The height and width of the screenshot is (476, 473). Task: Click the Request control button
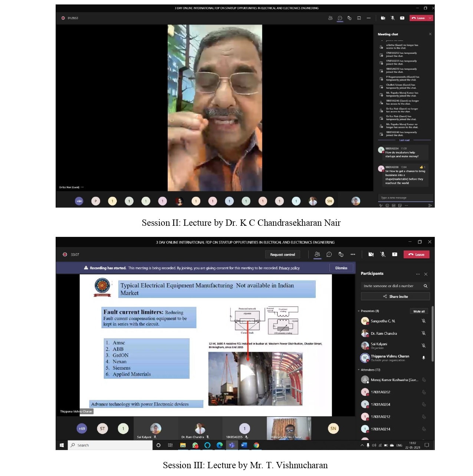(283, 255)
